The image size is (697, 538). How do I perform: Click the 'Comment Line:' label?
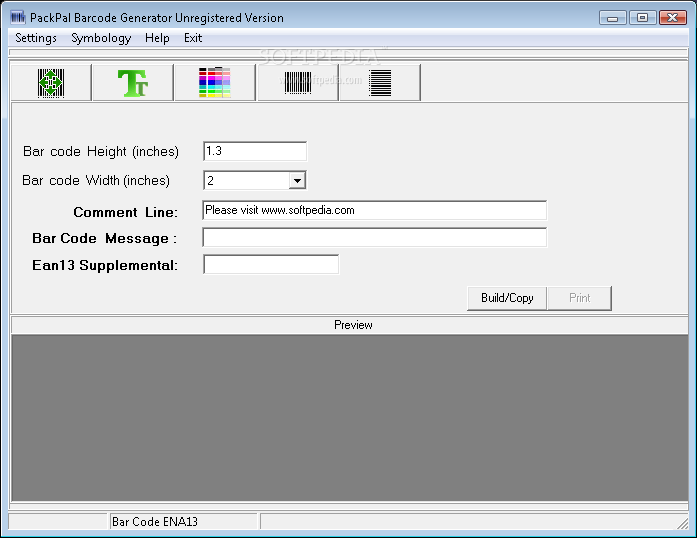[125, 212]
